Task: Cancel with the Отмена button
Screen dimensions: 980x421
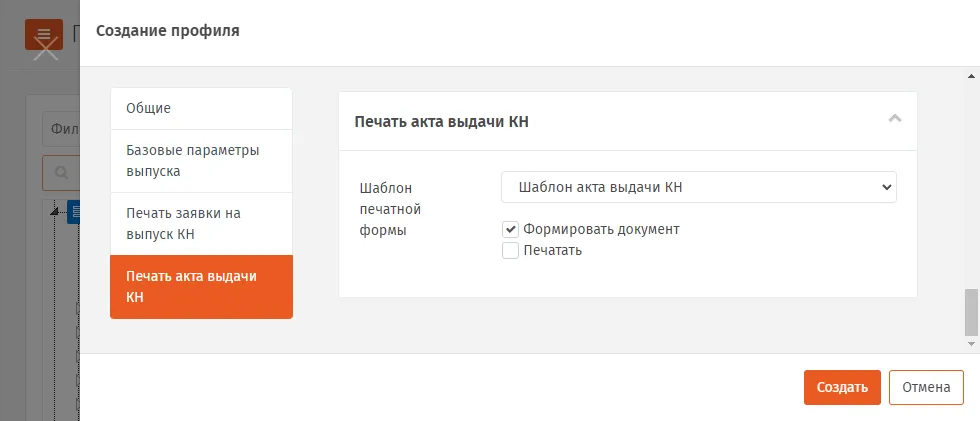Action: click(x=926, y=387)
